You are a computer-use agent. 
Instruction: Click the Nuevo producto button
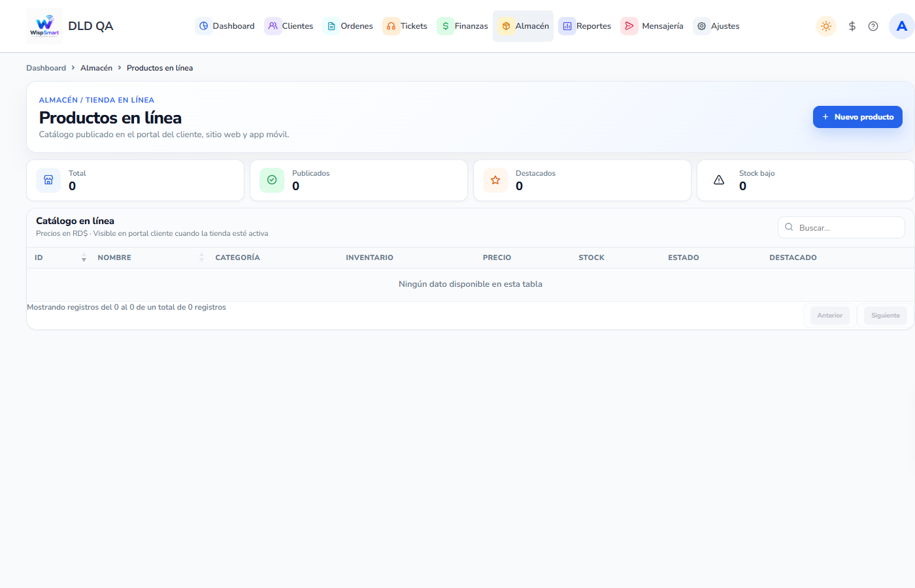857,117
